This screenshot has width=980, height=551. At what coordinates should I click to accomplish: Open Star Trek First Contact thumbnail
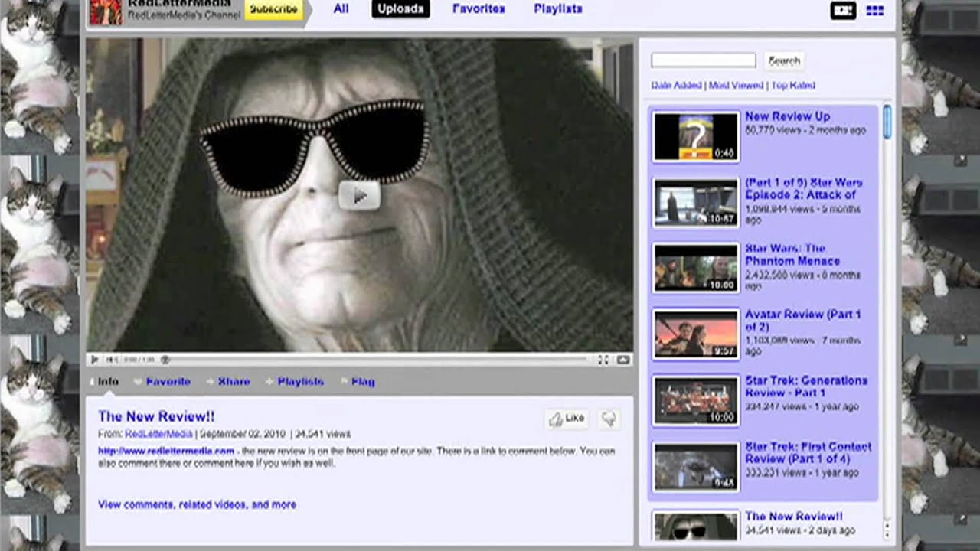coord(696,466)
